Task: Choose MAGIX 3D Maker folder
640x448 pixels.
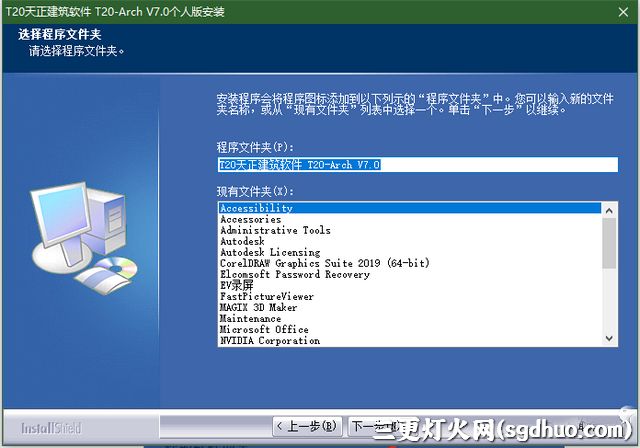Action: click(x=409, y=307)
